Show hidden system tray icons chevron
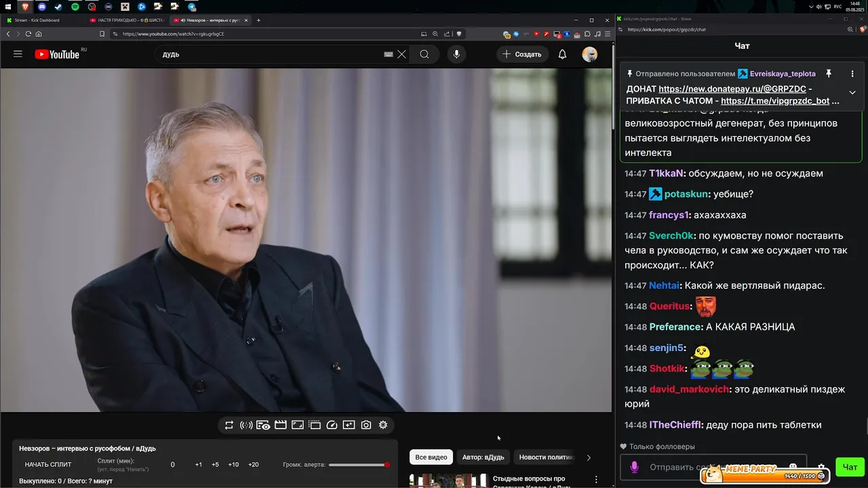868x488 pixels. 811,7
